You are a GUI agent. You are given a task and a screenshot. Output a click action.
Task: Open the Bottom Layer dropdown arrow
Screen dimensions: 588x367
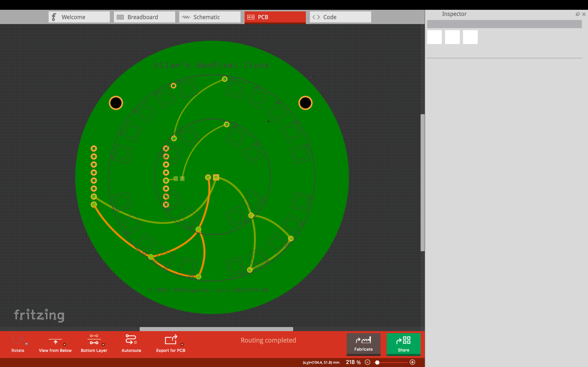[x=103, y=344]
